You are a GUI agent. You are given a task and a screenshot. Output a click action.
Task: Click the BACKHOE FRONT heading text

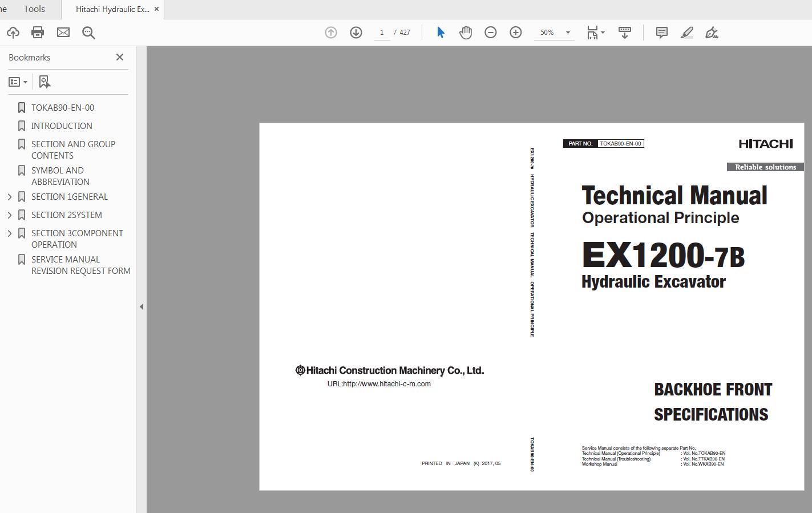pos(713,390)
